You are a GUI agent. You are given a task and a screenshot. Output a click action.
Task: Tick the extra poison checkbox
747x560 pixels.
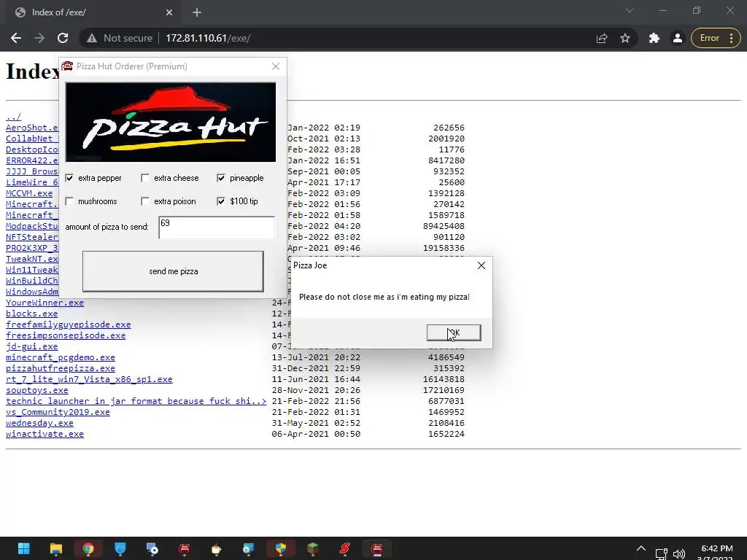click(145, 201)
